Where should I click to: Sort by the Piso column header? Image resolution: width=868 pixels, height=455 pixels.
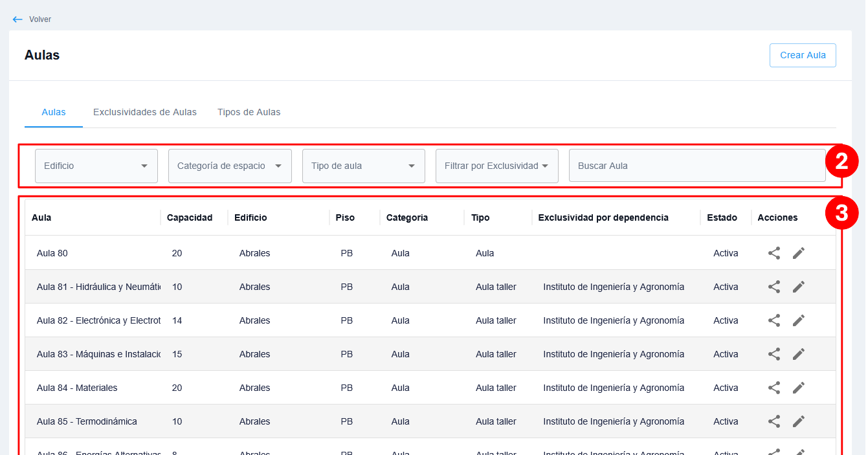[345, 217]
